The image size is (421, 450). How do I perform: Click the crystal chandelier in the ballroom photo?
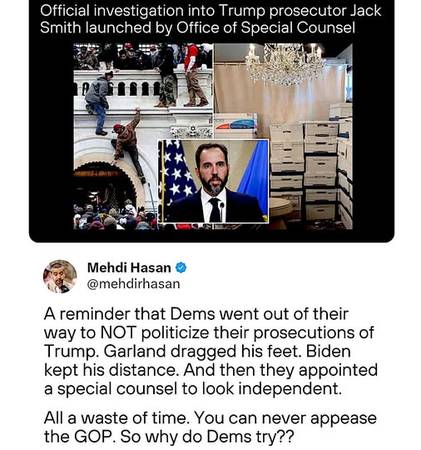tap(285, 63)
